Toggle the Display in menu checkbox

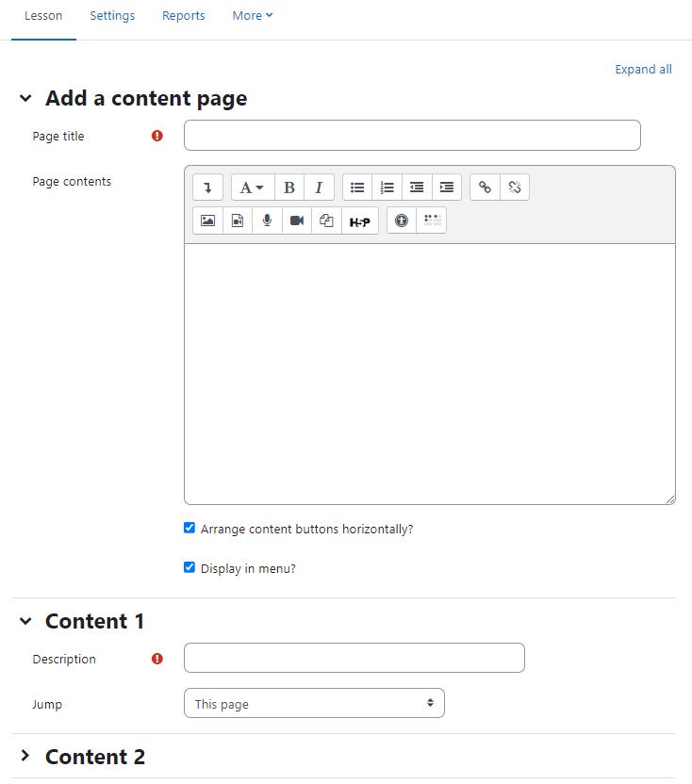point(189,567)
